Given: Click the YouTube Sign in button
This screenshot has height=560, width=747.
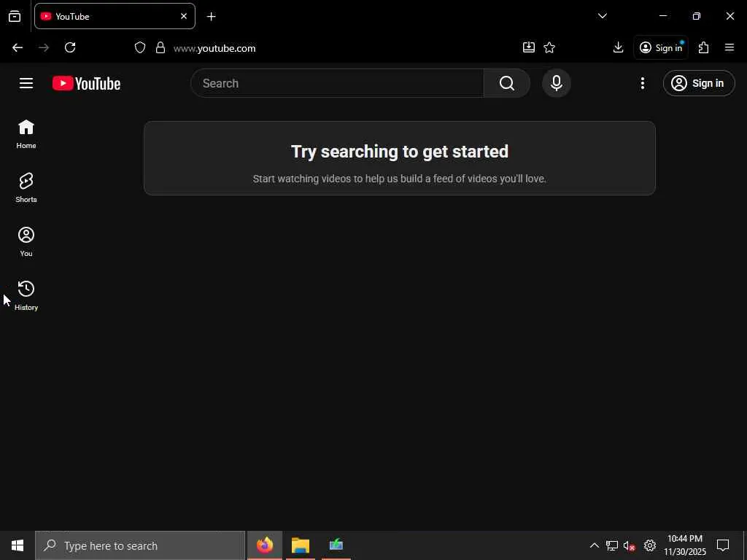Looking at the screenshot, I should (699, 83).
